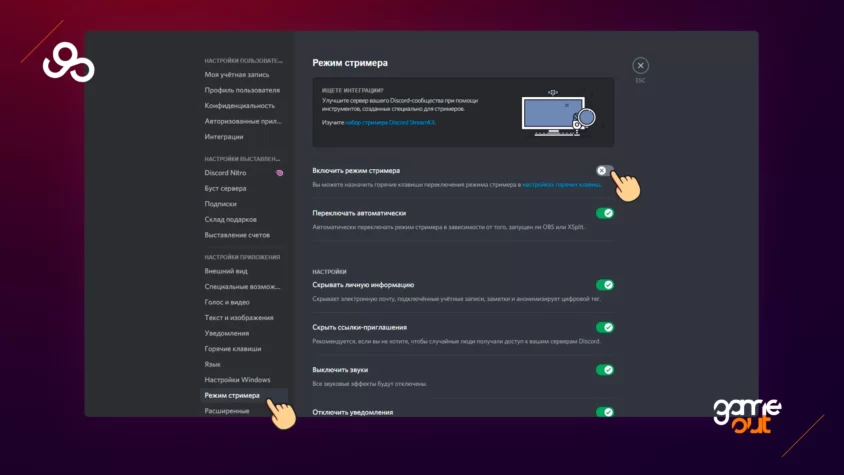This screenshot has width=844, height=475.
Task: Go to Склад подарков
Action: 230,220
